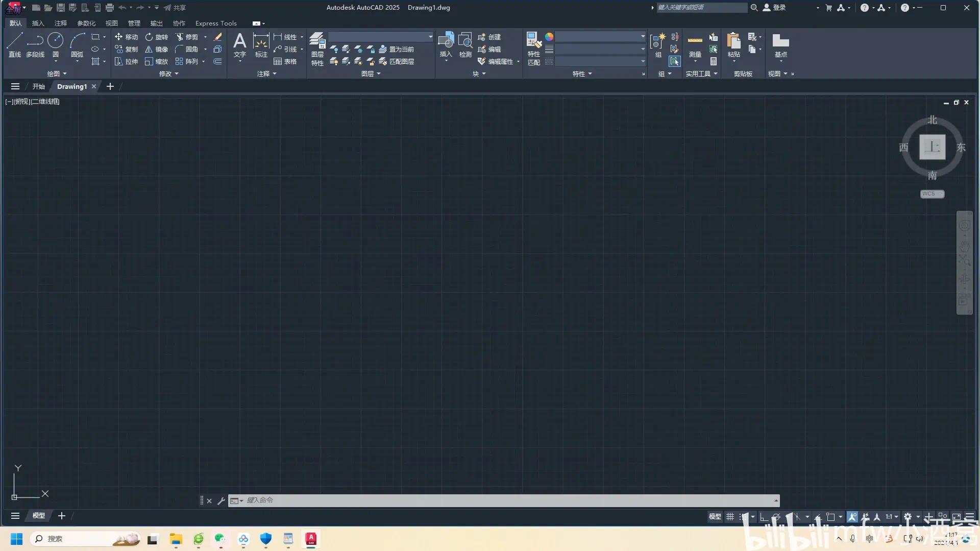Viewport: 980px width, 551px height.
Task: Toggle annotation visibility in status bar
Action: 852,517
